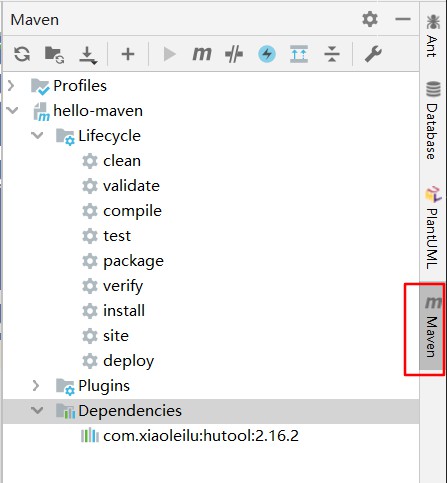
Task: Open Maven Settings wrench icon
Action: 373,54
